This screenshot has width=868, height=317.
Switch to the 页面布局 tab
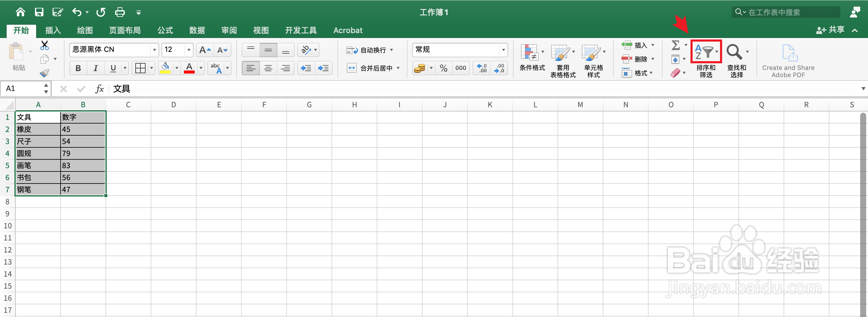coord(125,30)
